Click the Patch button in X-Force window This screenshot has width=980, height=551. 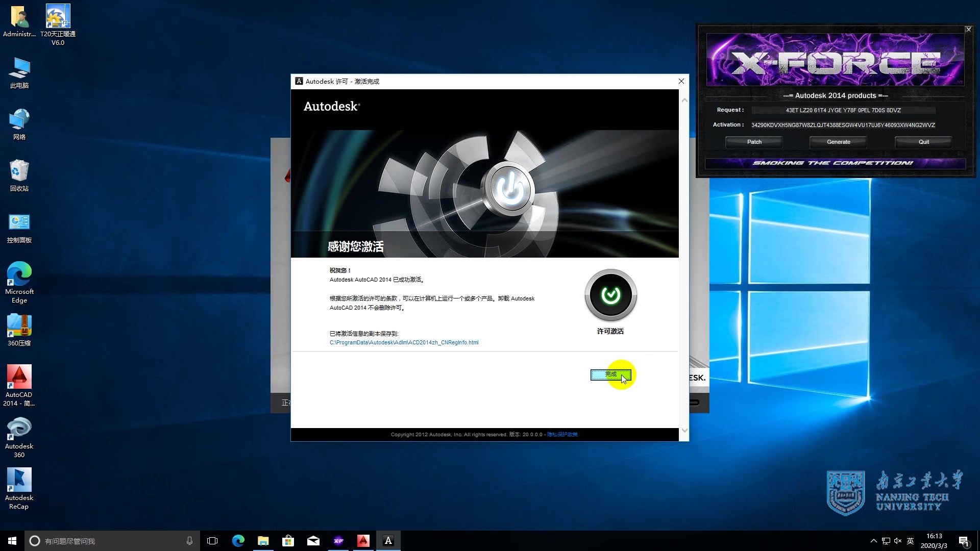[x=754, y=142]
